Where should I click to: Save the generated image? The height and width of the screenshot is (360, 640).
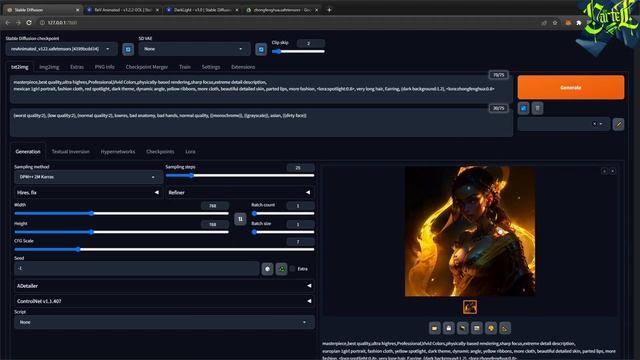click(449, 328)
